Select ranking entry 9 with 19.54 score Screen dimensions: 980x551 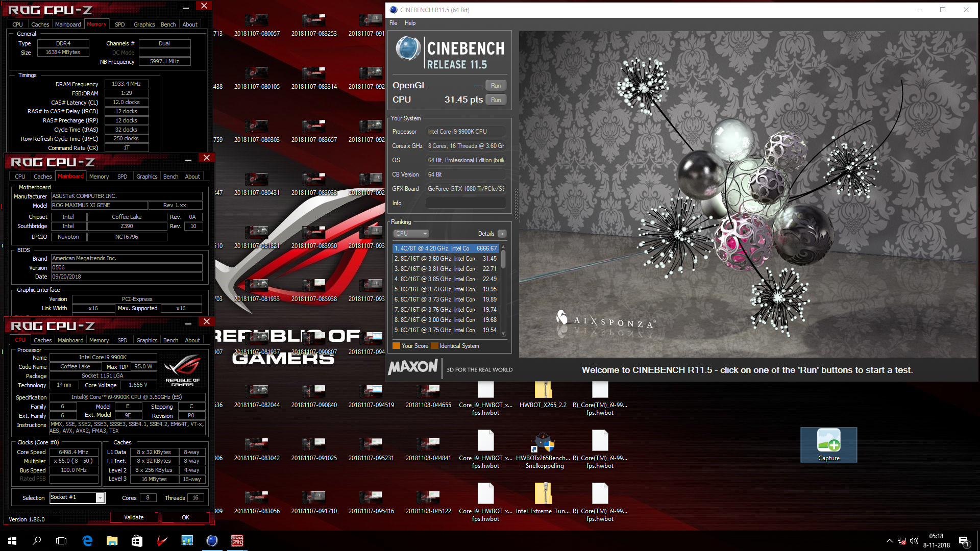pyautogui.click(x=446, y=330)
